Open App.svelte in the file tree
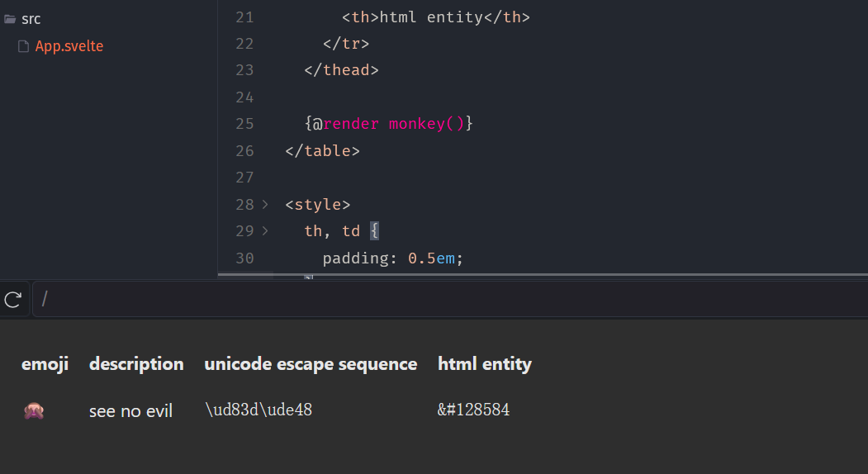This screenshot has width=868, height=474. 69,46
